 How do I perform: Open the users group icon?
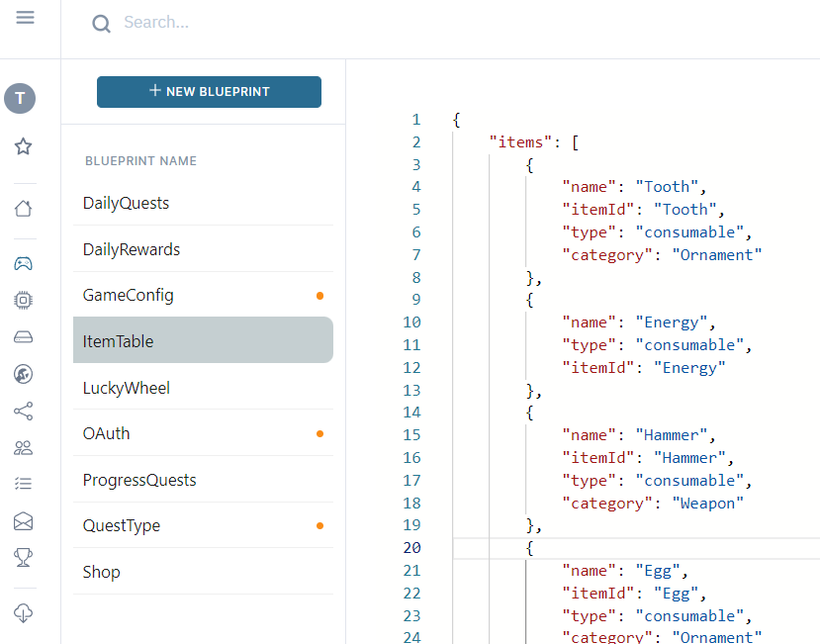[23, 448]
